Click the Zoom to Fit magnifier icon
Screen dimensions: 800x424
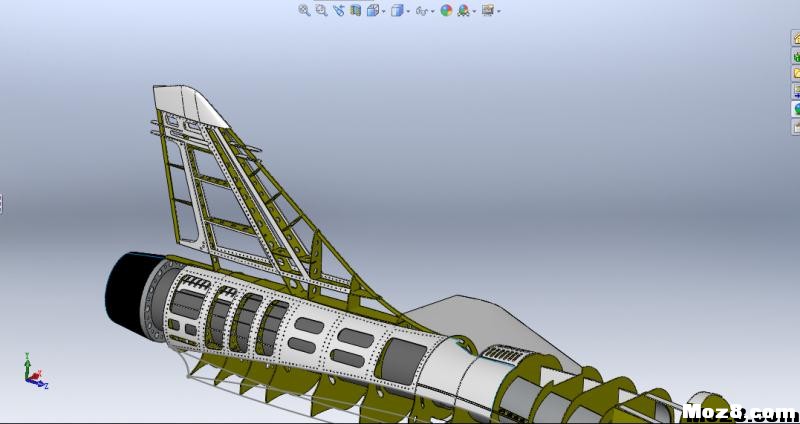[x=305, y=10]
